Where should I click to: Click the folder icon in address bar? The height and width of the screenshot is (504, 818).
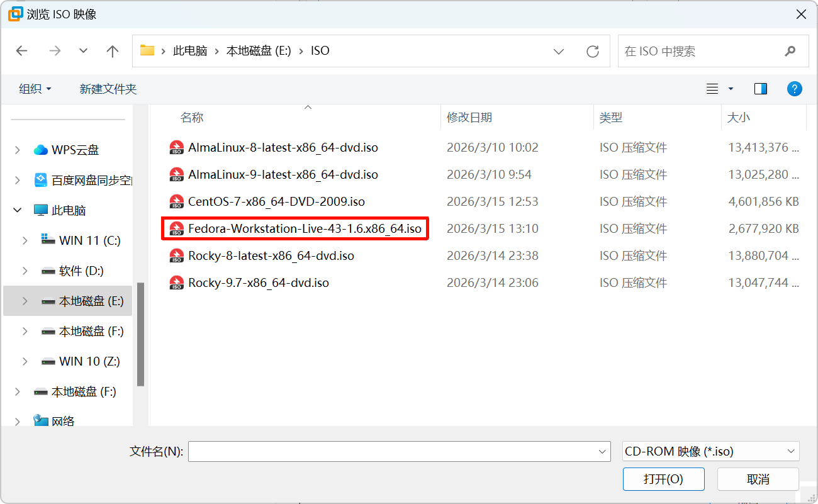pyautogui.click(x=147, y=50)
